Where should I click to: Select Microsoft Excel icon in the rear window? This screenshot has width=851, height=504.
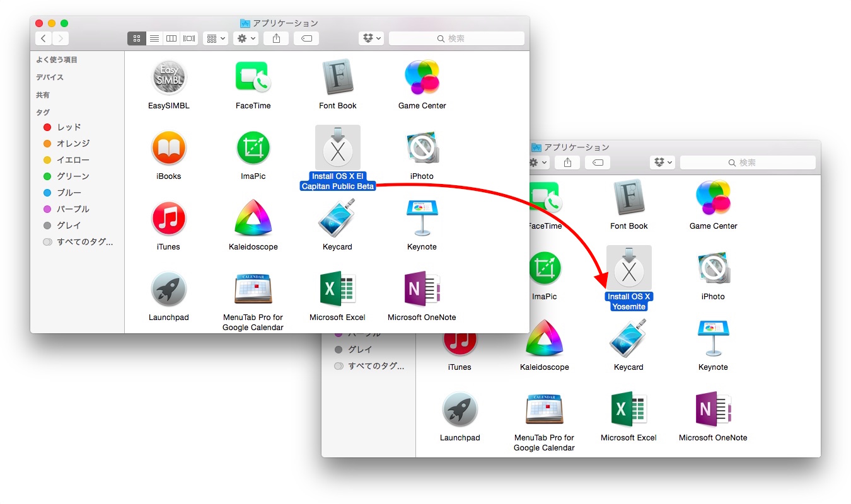[x=629, y=409]
